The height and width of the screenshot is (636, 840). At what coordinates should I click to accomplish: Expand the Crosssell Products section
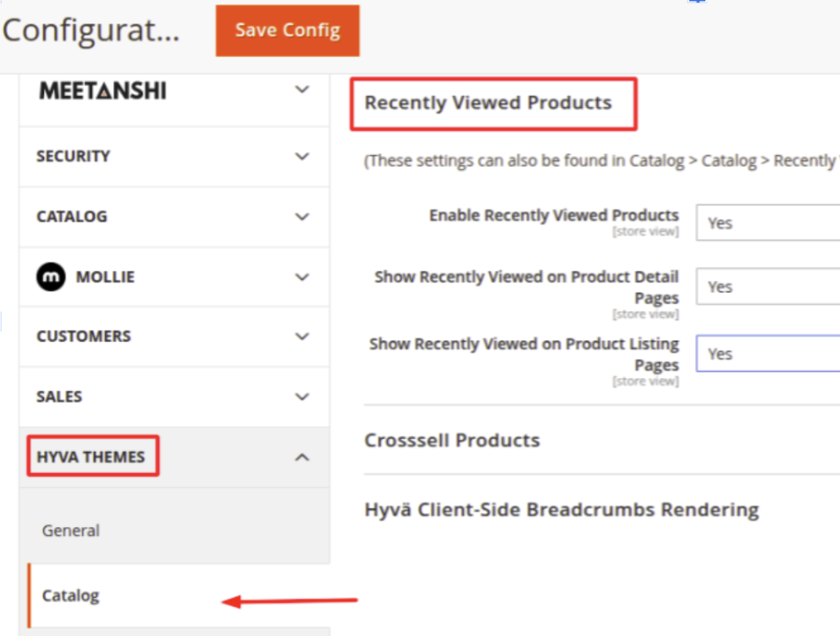(x=452, y=440)
